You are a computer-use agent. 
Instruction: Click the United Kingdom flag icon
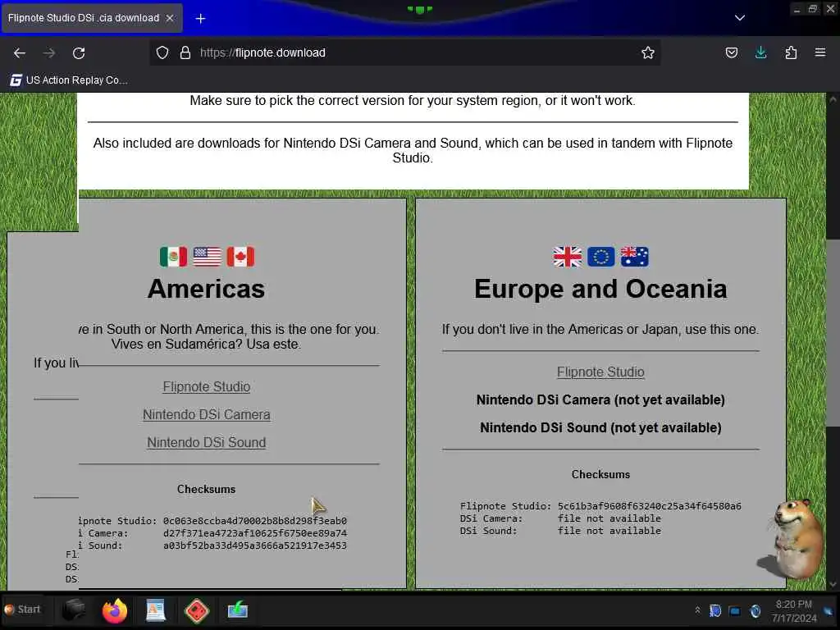point(568,257)
